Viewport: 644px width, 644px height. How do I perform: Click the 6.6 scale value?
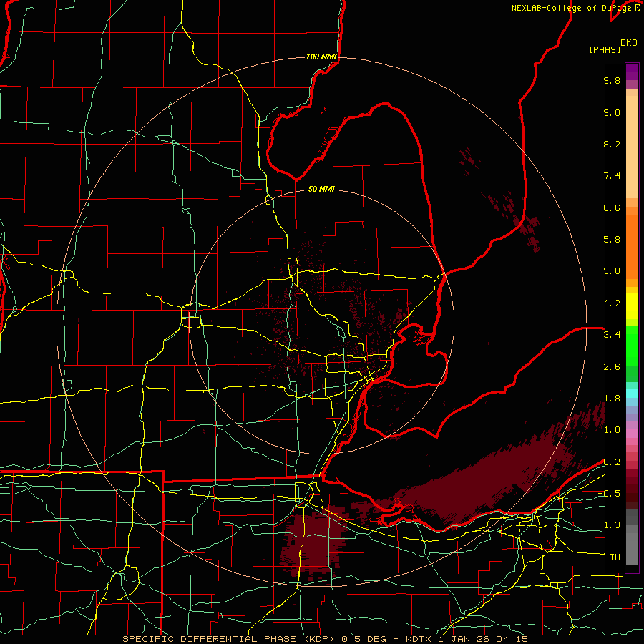[612, 208]
